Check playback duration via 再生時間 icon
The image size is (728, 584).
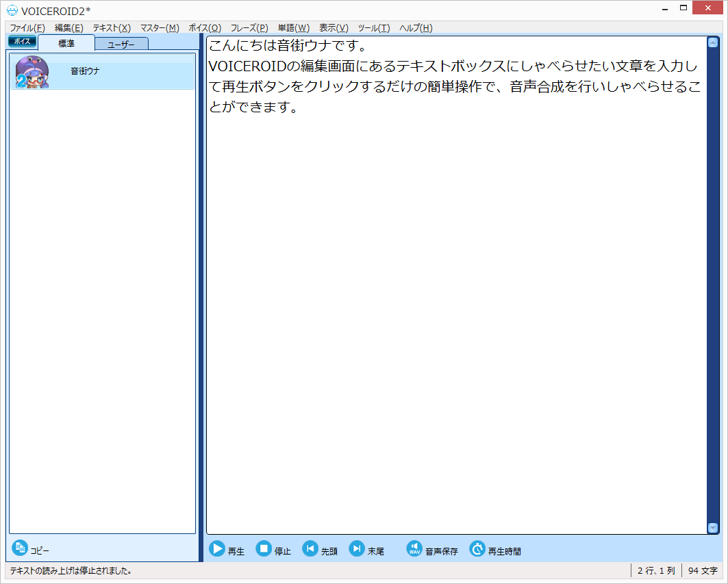pyautogui.click(x=477, y=548)
